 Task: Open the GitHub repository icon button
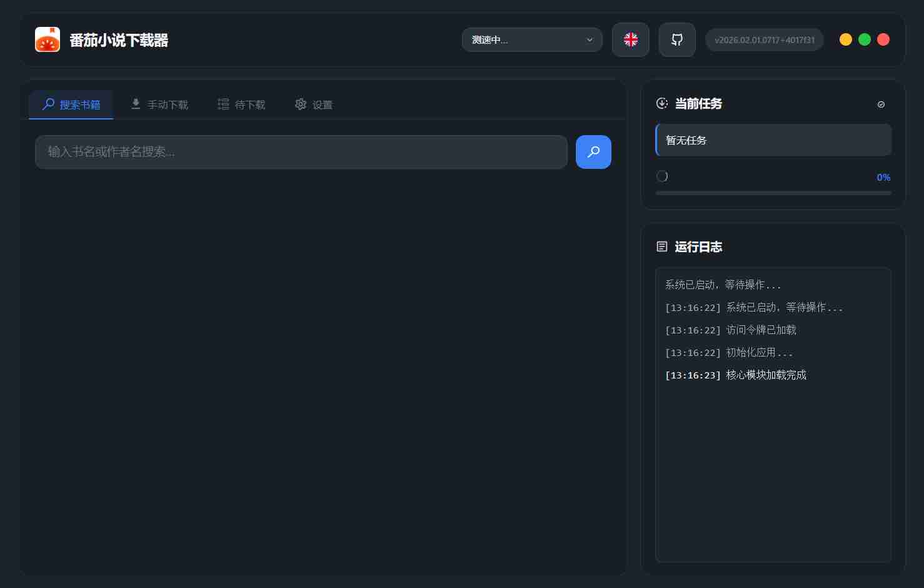[x=676, y=39]
